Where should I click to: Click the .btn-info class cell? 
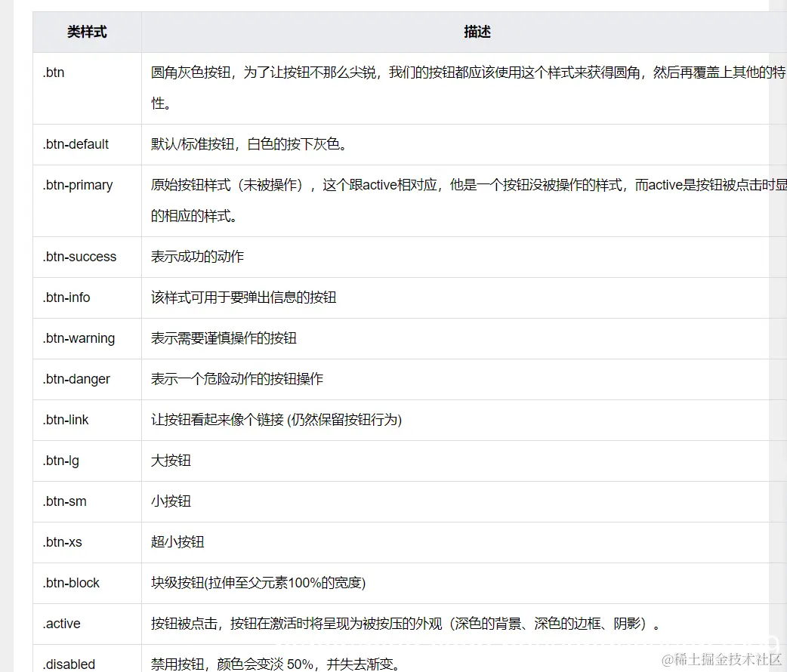point(66,297)
